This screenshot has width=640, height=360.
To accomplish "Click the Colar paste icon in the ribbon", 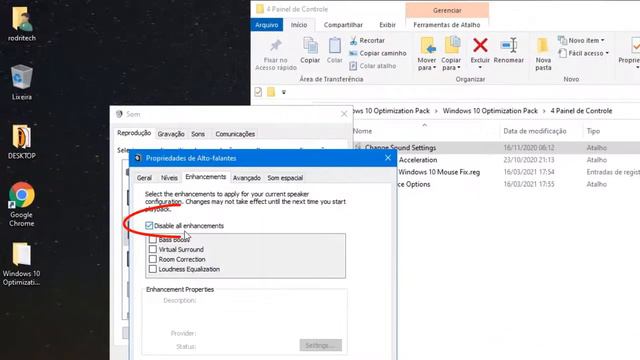I will pyautogui.click(x=335, y=46).
